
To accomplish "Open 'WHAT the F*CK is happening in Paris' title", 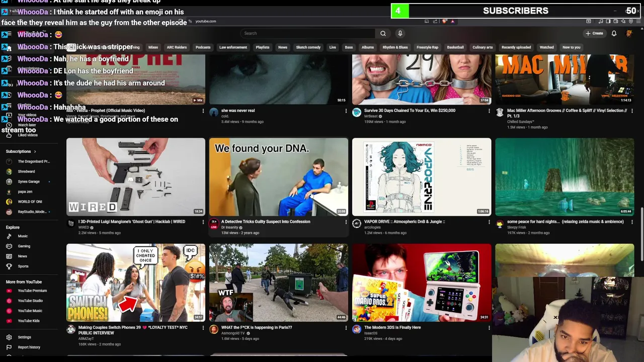I will click(257, 327).
